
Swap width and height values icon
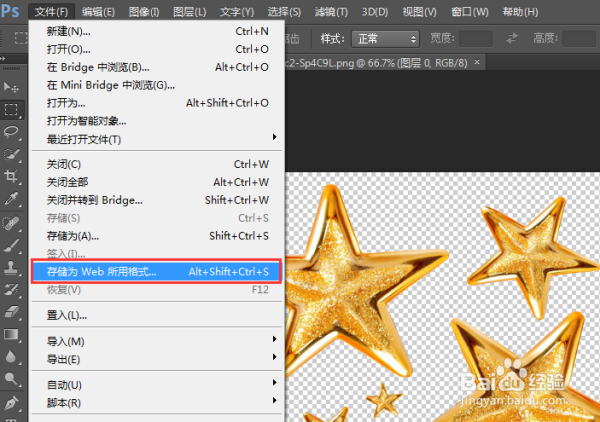tap(512, 38)
